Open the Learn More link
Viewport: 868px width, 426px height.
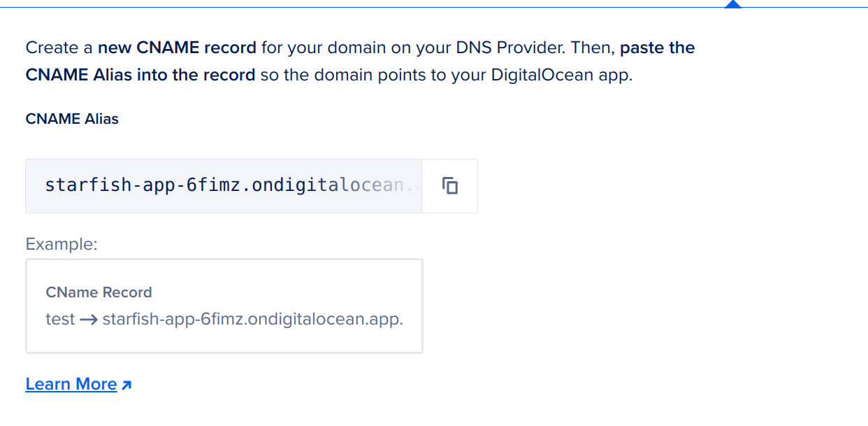tap(71, 384)
